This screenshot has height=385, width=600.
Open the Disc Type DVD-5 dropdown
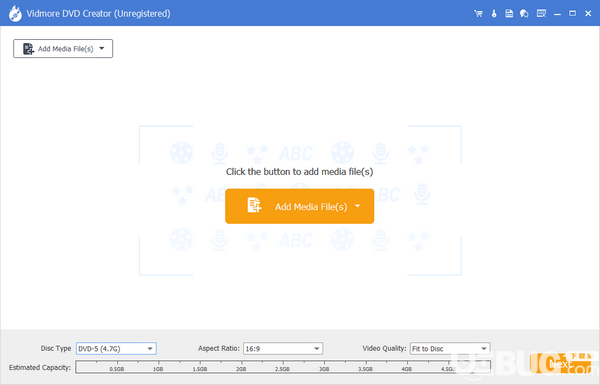point(116,349)
